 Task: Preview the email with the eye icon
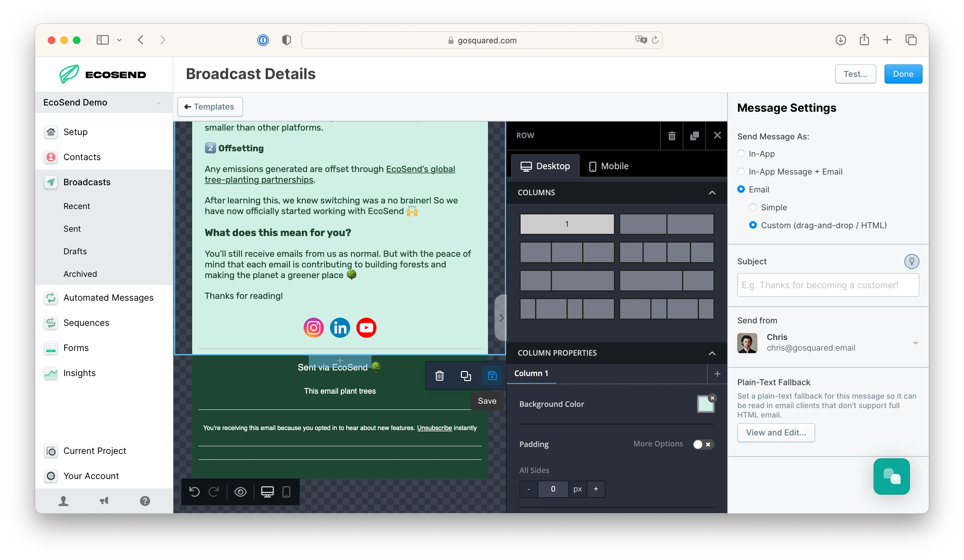[x=240, y=492]
